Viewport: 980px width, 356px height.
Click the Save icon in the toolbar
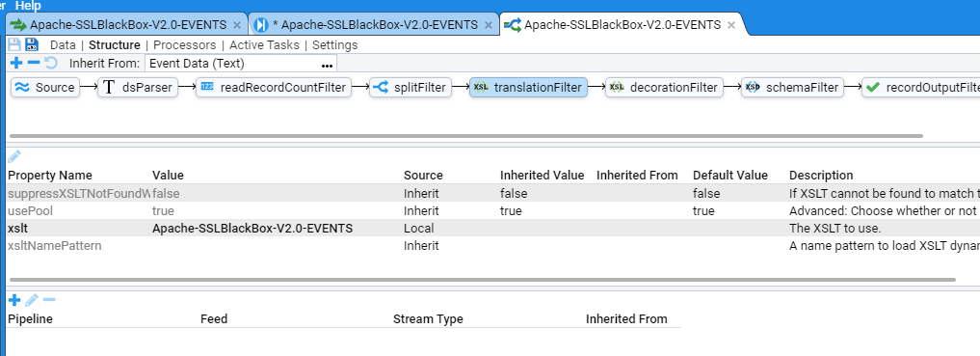[14, 44]
